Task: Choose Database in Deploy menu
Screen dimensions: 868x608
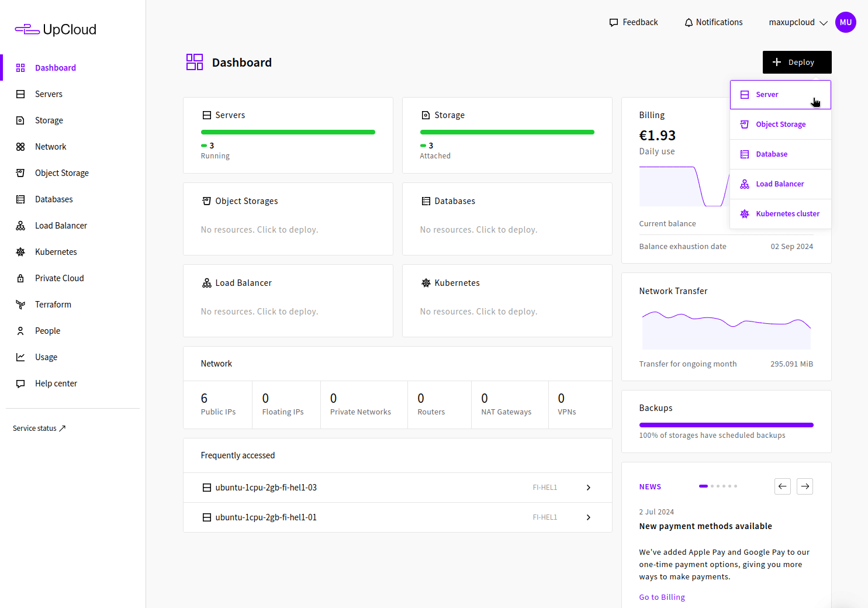Action: click(x=780, y=154)
